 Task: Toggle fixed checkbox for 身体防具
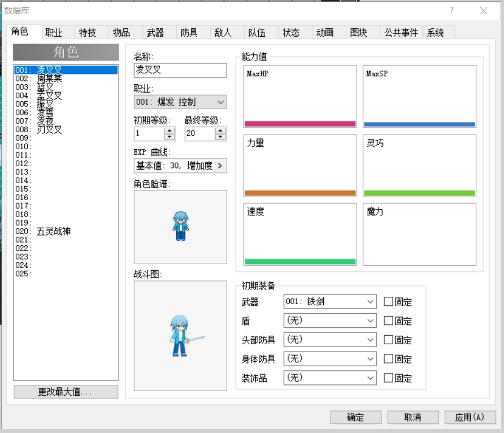[388, 359]
